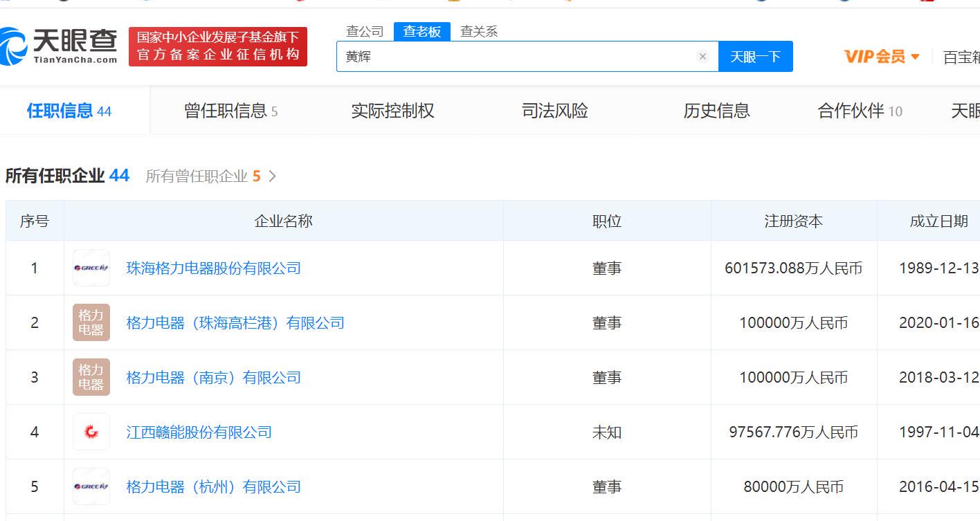Click the GREE logo beside 格力电器（杭州）有限公司
980x521 pixels.
click(91, 486)
